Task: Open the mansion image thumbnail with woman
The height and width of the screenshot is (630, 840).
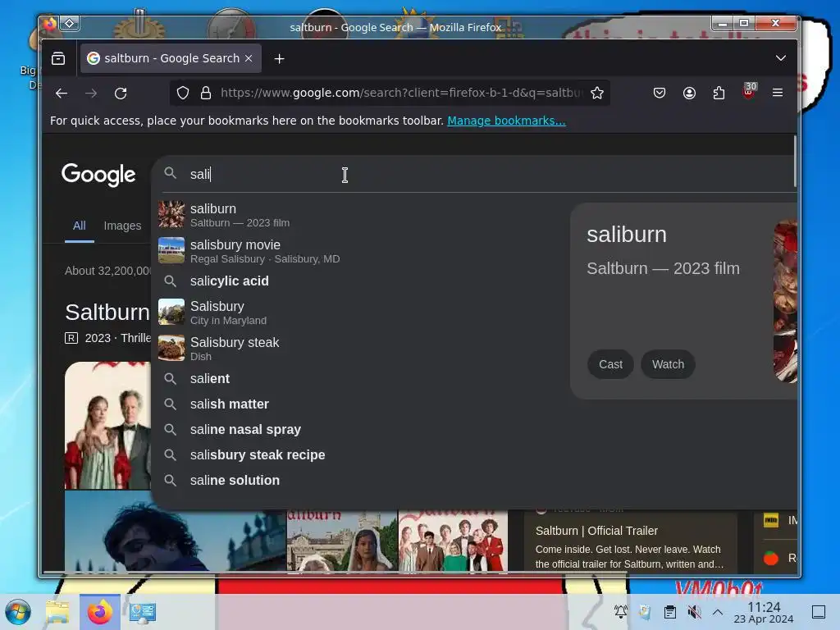Action: click(x=342, y=541)
